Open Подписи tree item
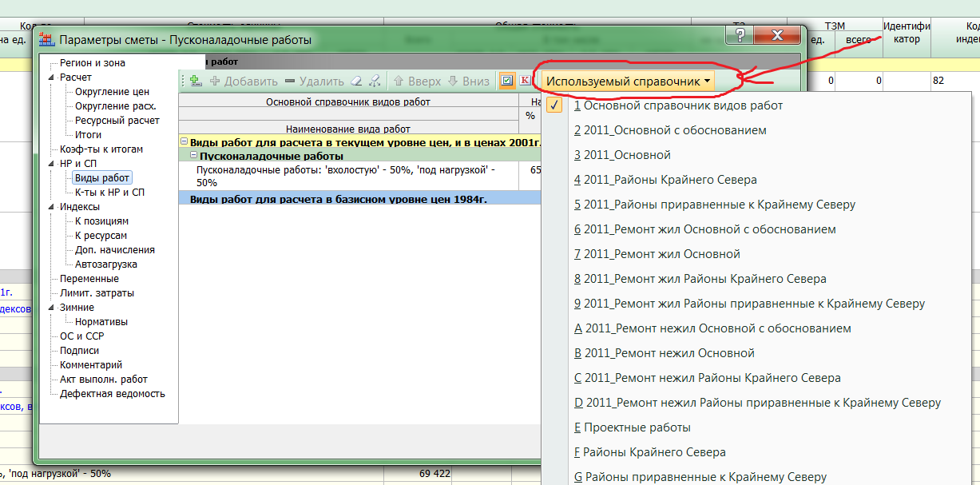The height and width of the screenshot is (485, 980). 80,351
